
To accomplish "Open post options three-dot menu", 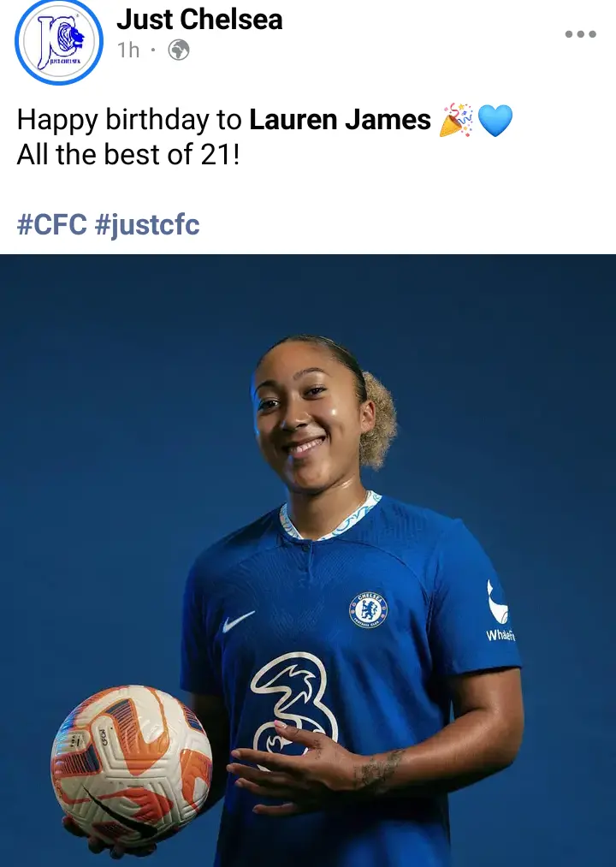I will (x=581, y=34).
